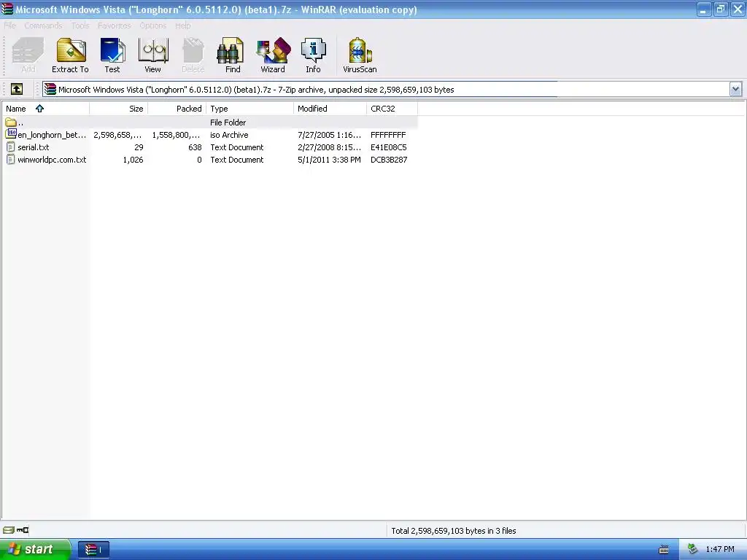Run VirusScan on the archive

(360, 55)
